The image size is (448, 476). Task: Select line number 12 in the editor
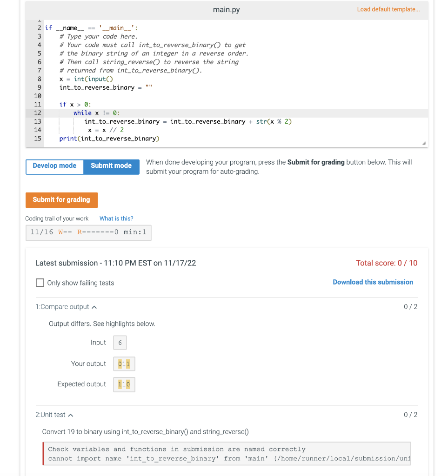point(37,112)
